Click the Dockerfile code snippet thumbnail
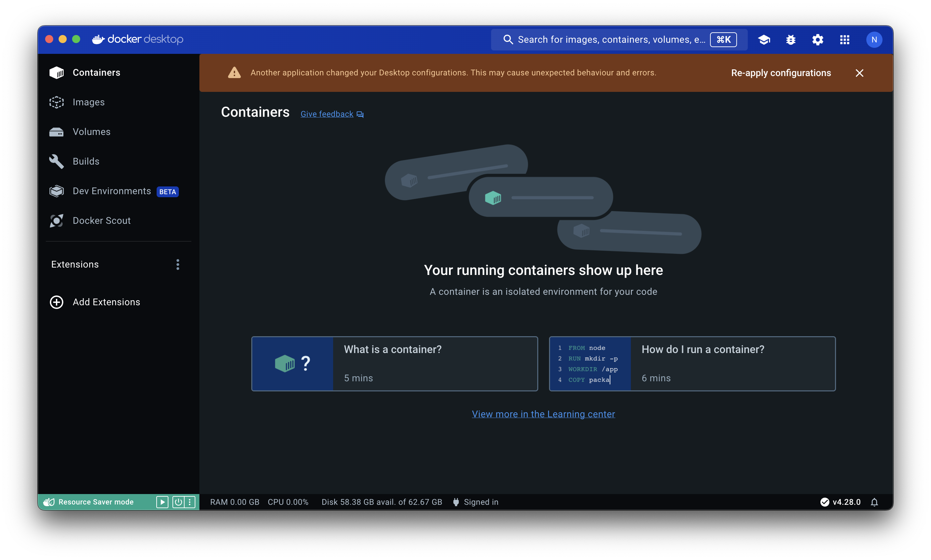Viewport: 931px width, 560px height. click(590, 363)
